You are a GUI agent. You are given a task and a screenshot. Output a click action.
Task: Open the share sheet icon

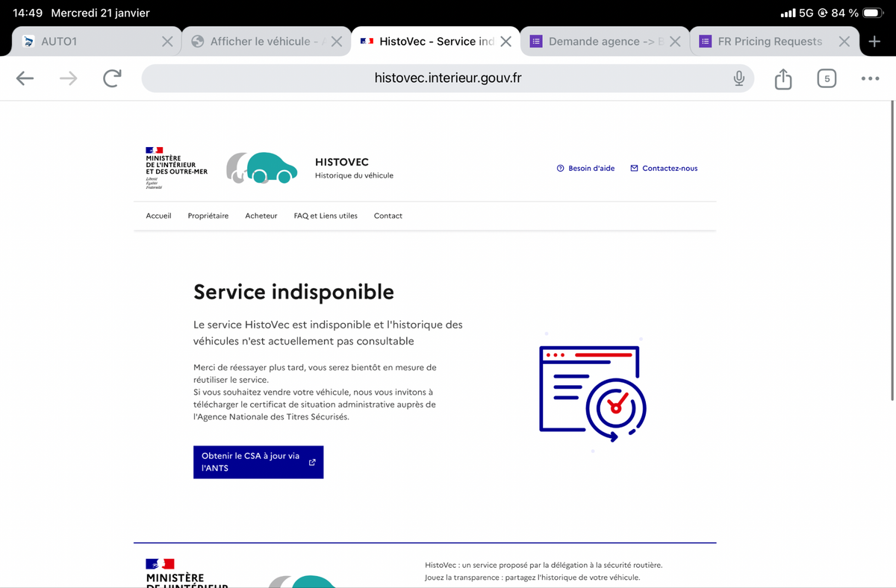pos(783,78)
